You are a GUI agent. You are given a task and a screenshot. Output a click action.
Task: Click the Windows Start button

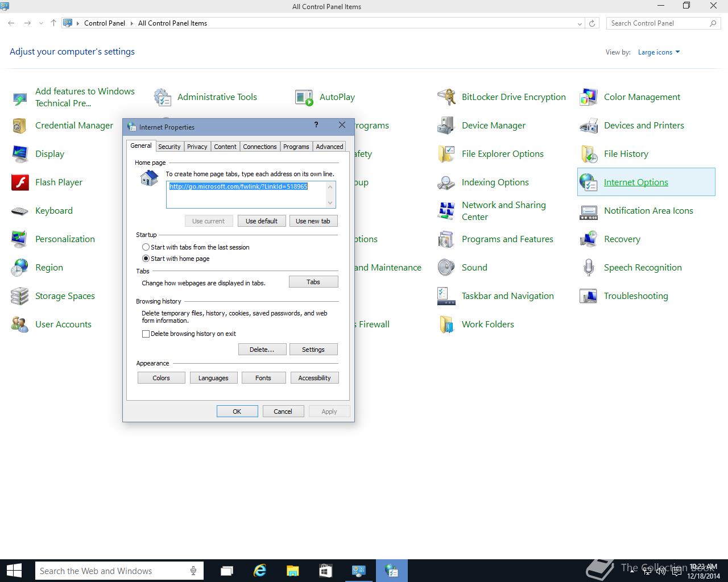[14, 571]
